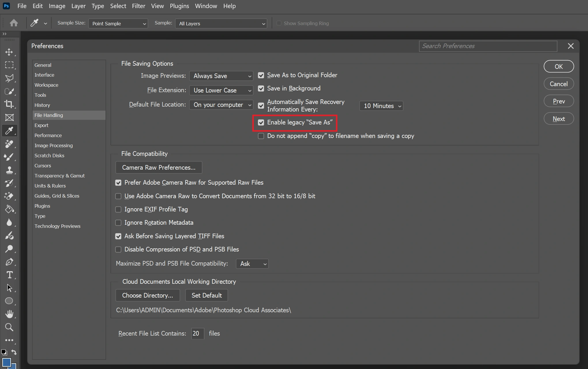
Task: Select the Hand tool
Action: tap(9, 314)
